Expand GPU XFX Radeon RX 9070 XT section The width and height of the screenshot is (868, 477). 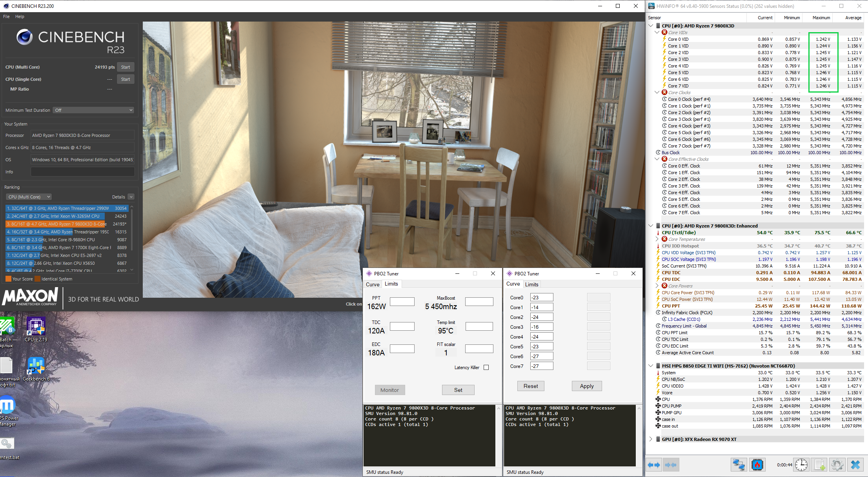[651, 439]
